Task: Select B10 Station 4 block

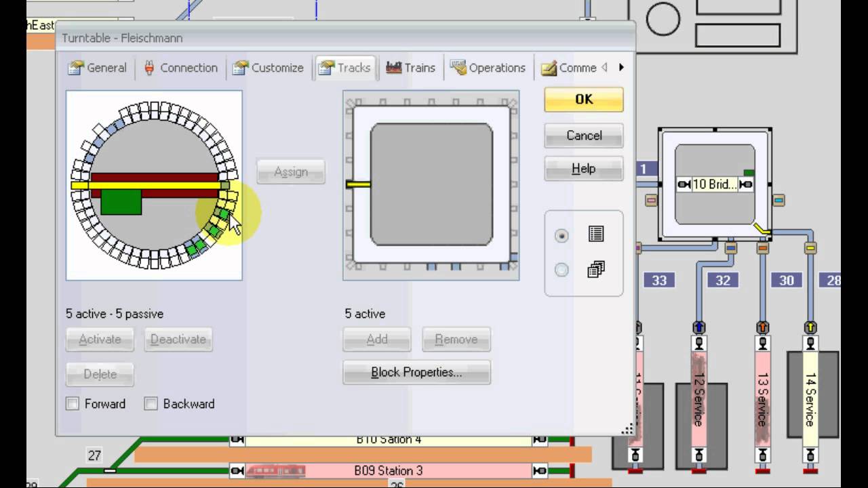Action: (x=389, y=439)
